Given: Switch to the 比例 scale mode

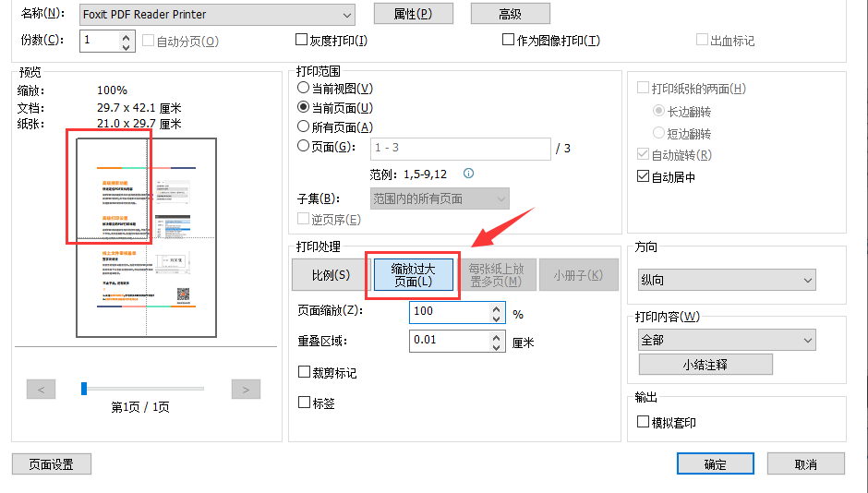Looking at the screenshot, I should pyautogui.click(x=330, y=275).
